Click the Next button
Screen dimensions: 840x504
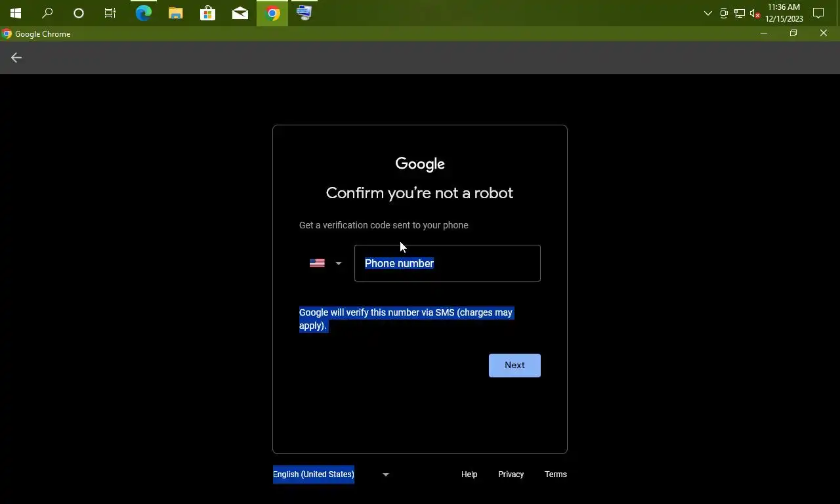click(514, 366)
